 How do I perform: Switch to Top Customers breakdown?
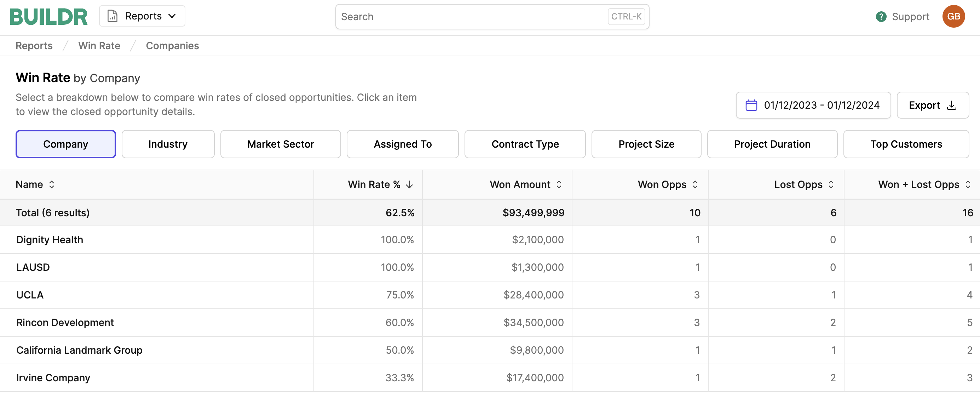coord(906,144)
